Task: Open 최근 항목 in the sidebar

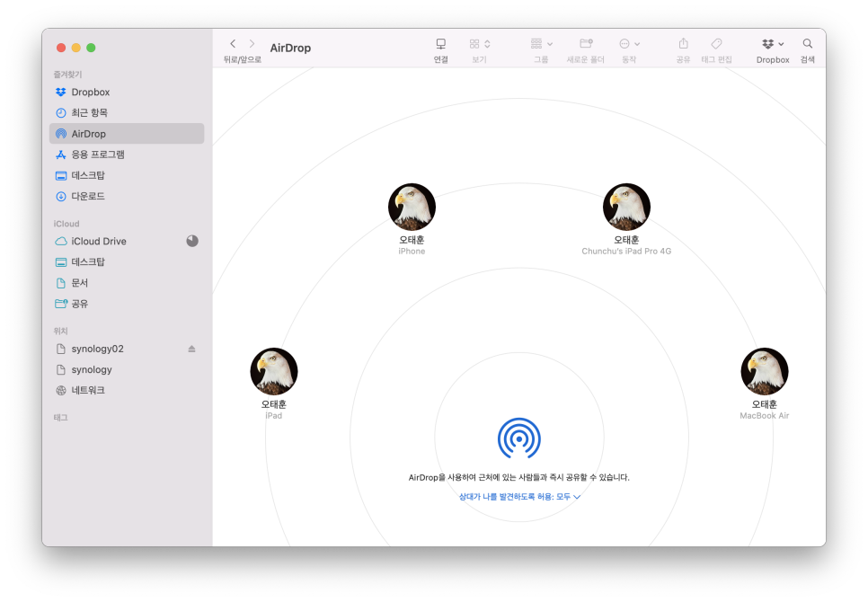Action: [127, 113]
